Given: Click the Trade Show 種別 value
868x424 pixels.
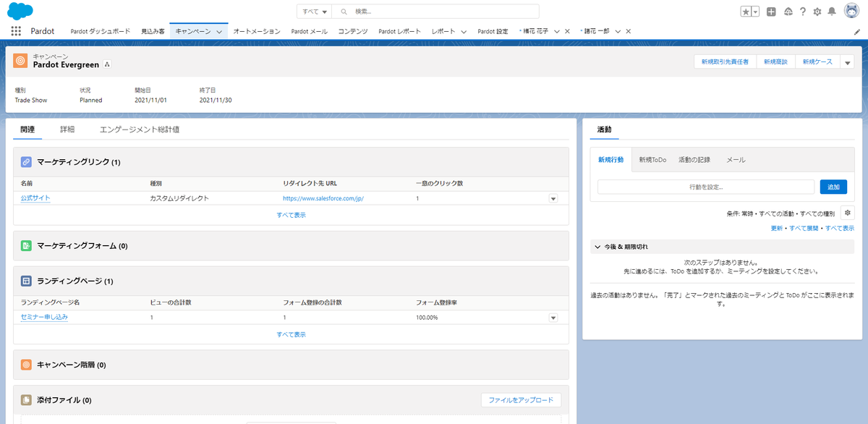Looking at the screenshot, I should click(31, 100).
